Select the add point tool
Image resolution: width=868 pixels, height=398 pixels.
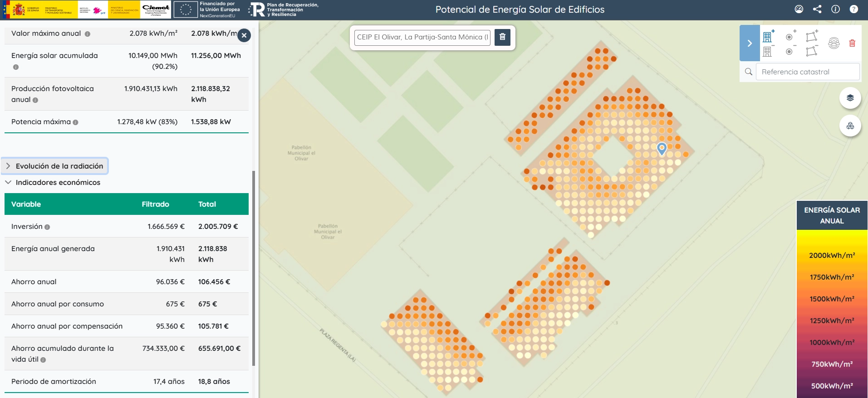[x=790, y=36]
